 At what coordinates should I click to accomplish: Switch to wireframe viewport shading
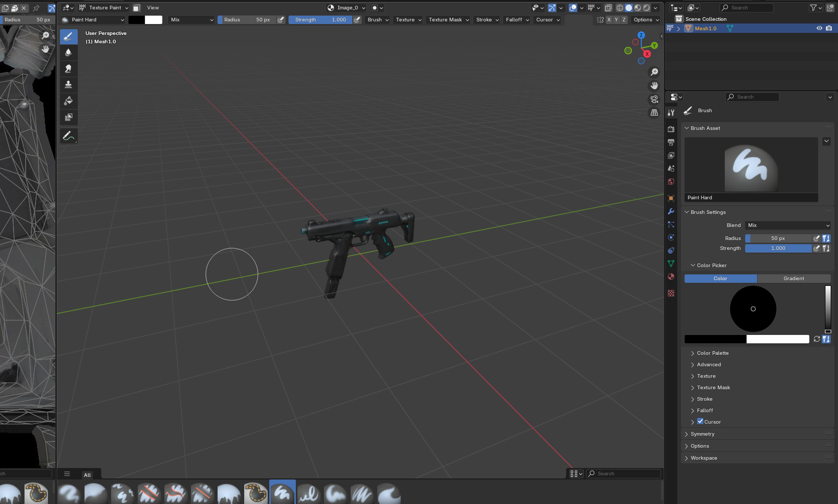click(x=620, y=8)
